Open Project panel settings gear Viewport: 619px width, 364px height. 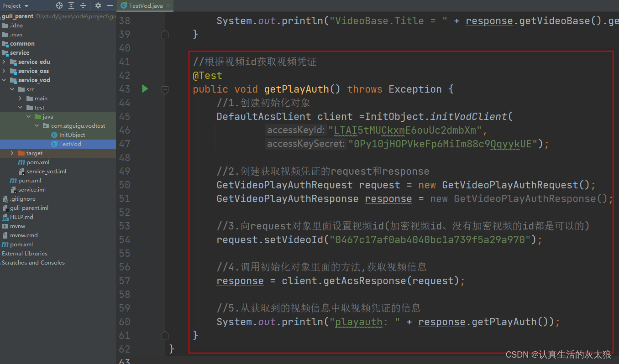click(x=98, y=5)
